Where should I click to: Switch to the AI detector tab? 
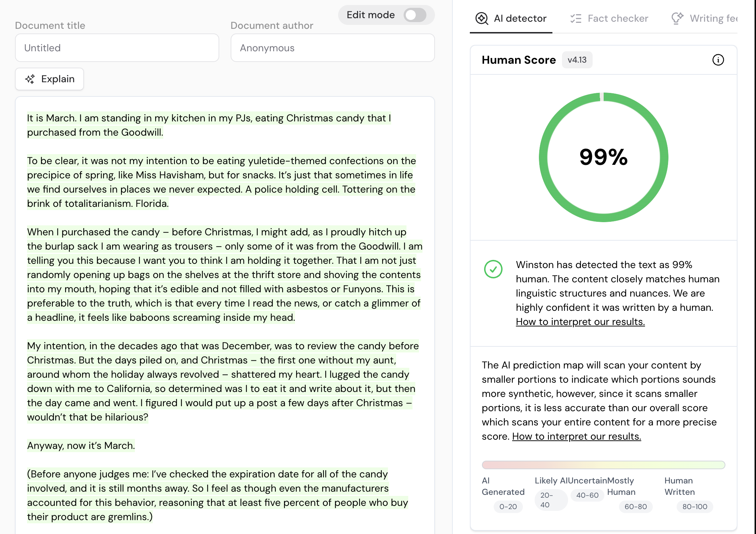coord(520,19)
